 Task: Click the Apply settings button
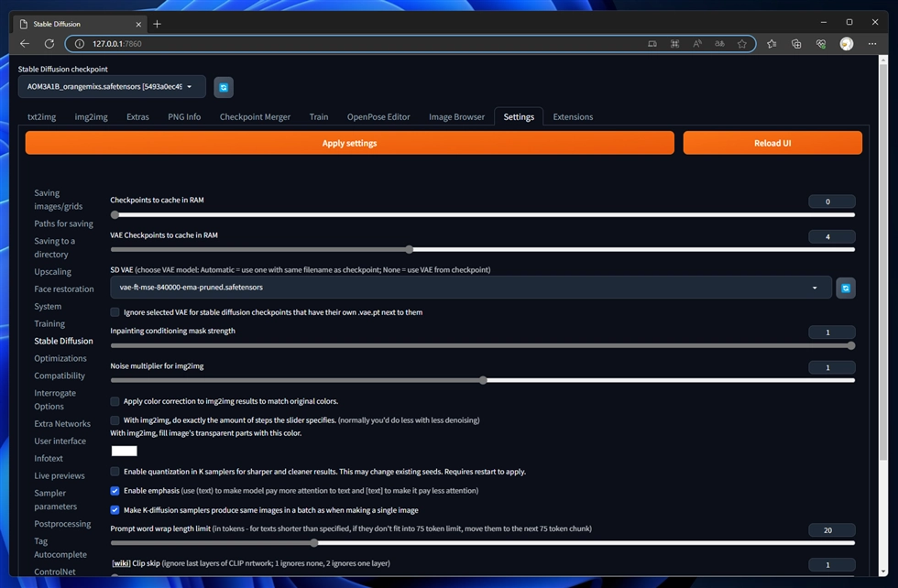pos(349,143)
